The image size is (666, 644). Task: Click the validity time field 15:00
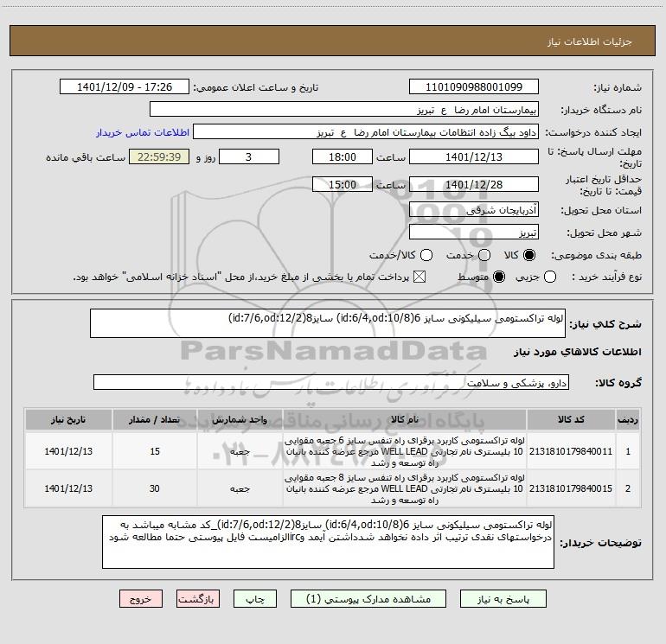[343, 184]
